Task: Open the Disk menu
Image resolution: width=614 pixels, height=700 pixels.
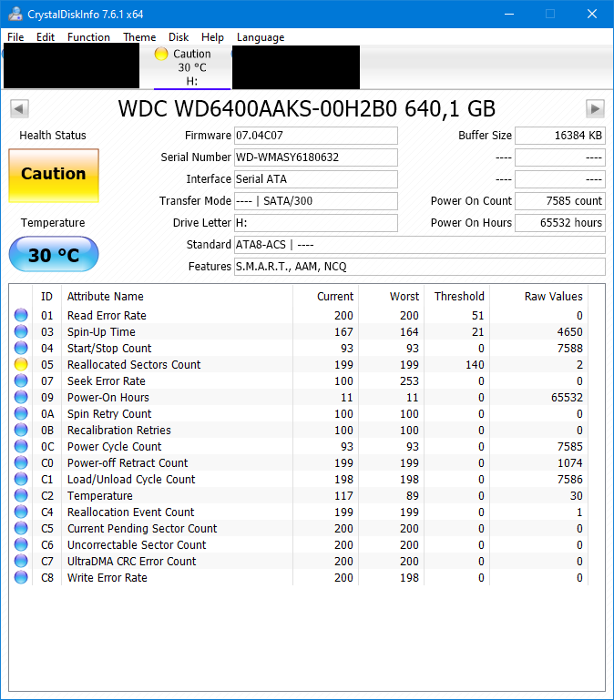Action: [179, 37]
